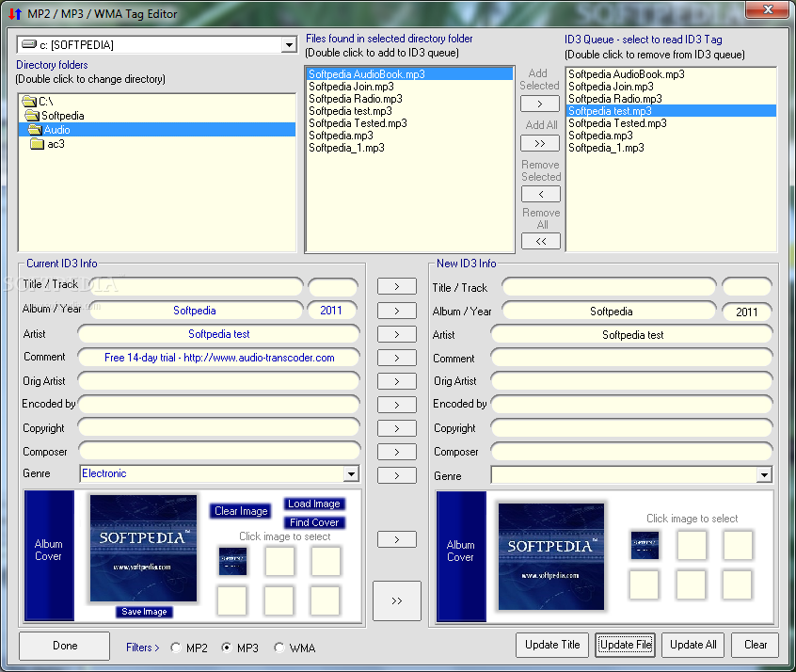Select the MP2 filter radio button

pyautogui.click(x=176, y=648)
